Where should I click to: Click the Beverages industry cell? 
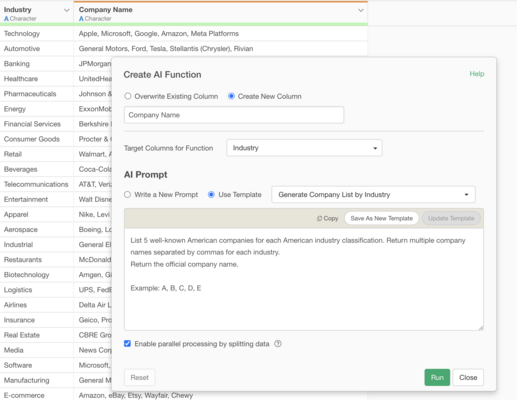tap(37, 169)
